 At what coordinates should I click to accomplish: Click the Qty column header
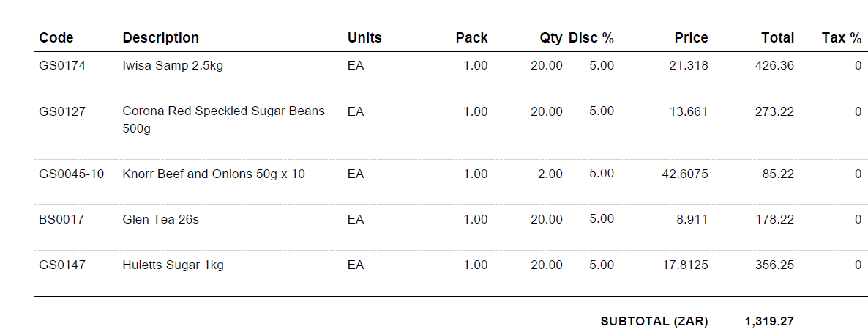(x=551, y=38)
